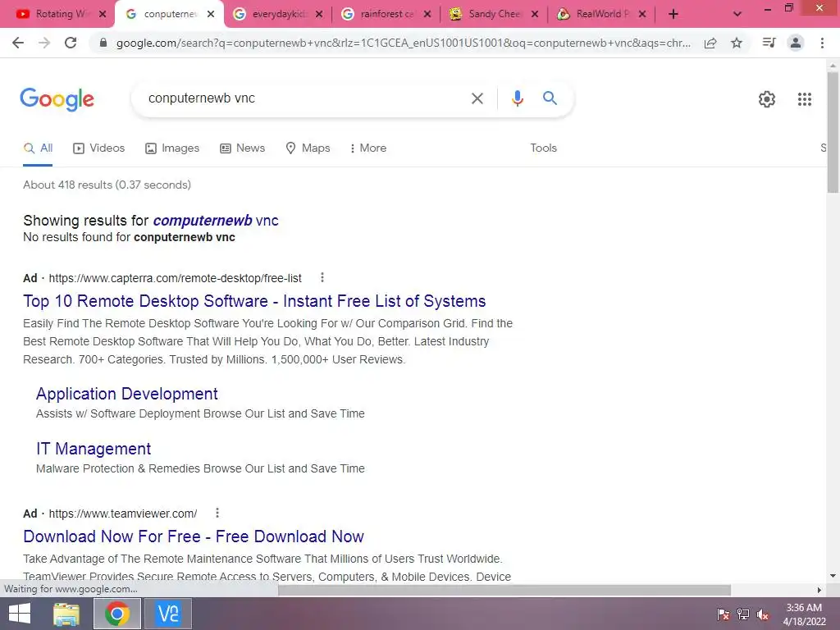This screenshot has height=630, width=840.
Task: Go to Google homepage logo
Action: tap(57, 99)
